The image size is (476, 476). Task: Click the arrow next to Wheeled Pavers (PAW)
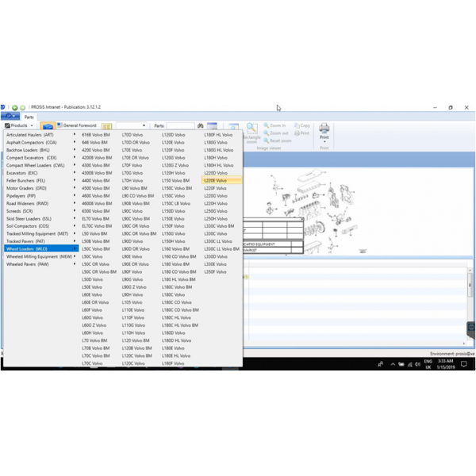75,264
